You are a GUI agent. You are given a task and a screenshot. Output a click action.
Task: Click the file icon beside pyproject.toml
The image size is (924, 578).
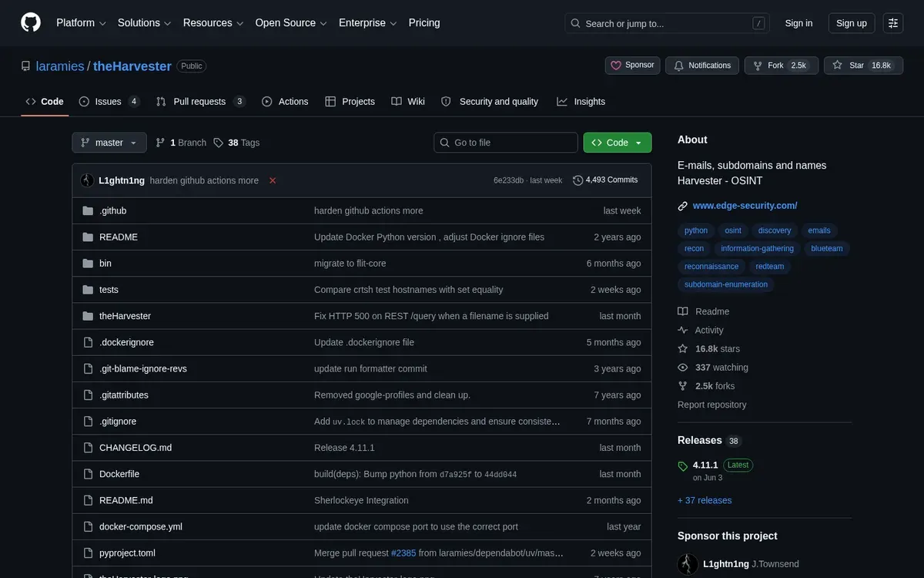pyautogui.click(x=88, y=553)
